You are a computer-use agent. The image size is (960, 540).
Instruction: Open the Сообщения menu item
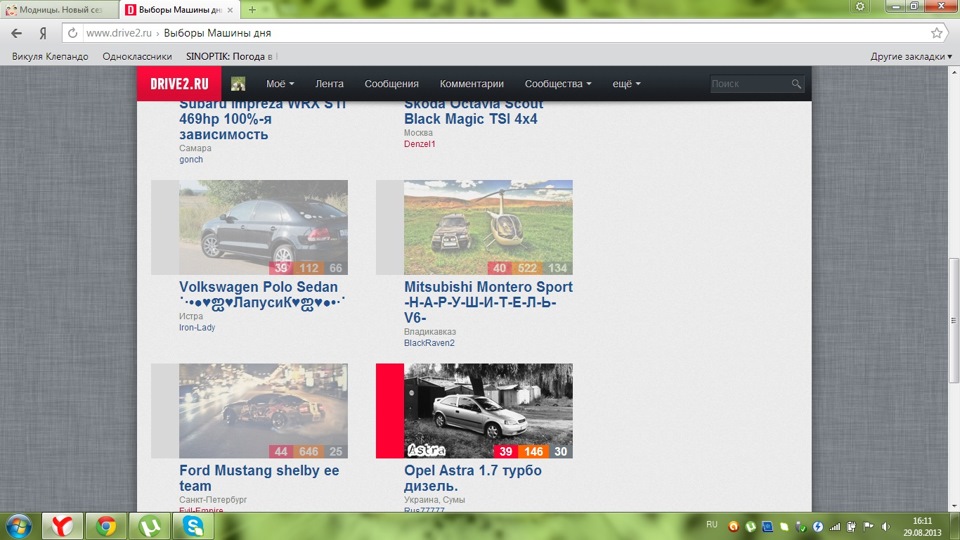pos(391,84)
